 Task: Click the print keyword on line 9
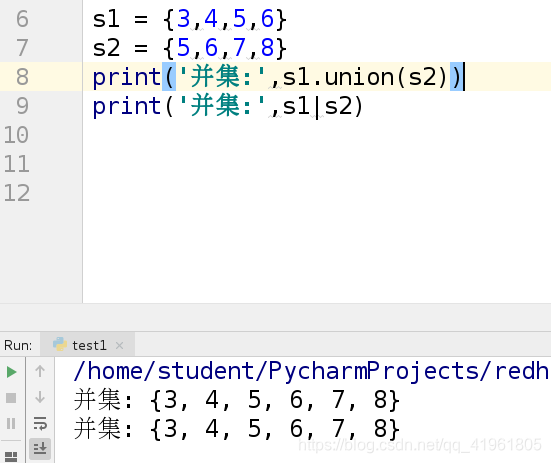click(127, 106)
